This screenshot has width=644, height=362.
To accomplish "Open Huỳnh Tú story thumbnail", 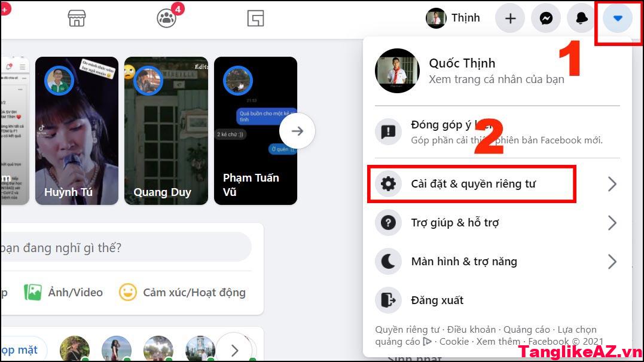I will pyautogui.click(x=77, y=130).
